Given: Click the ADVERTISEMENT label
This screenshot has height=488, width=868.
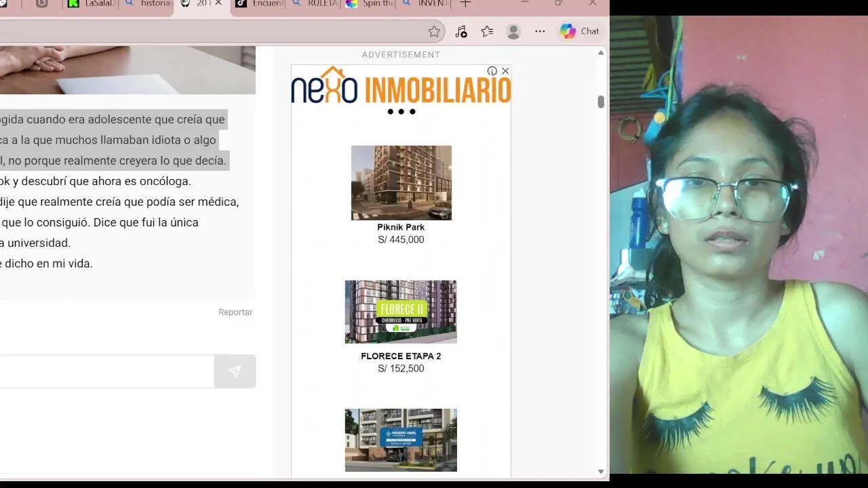Looking at the screenshot, I should (401, 54).
